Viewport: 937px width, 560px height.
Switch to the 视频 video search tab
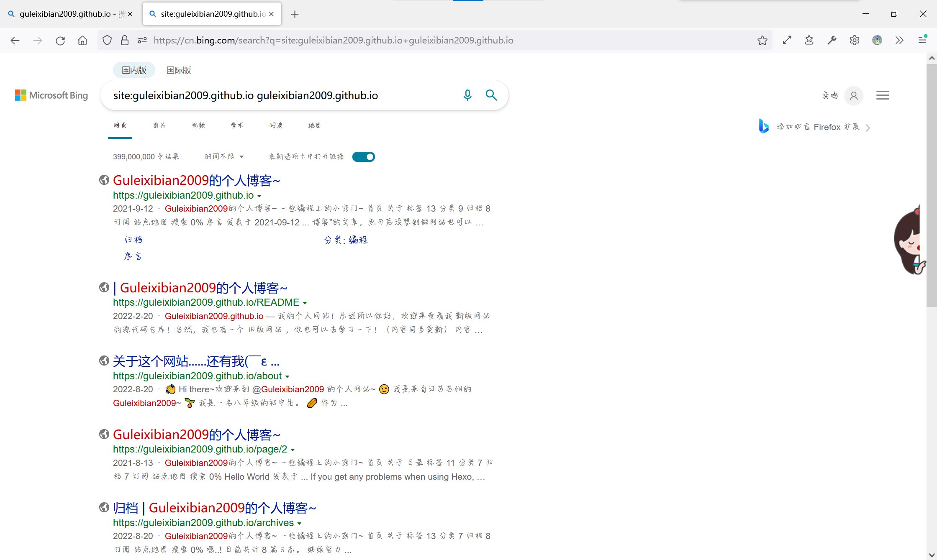(198, 125)
